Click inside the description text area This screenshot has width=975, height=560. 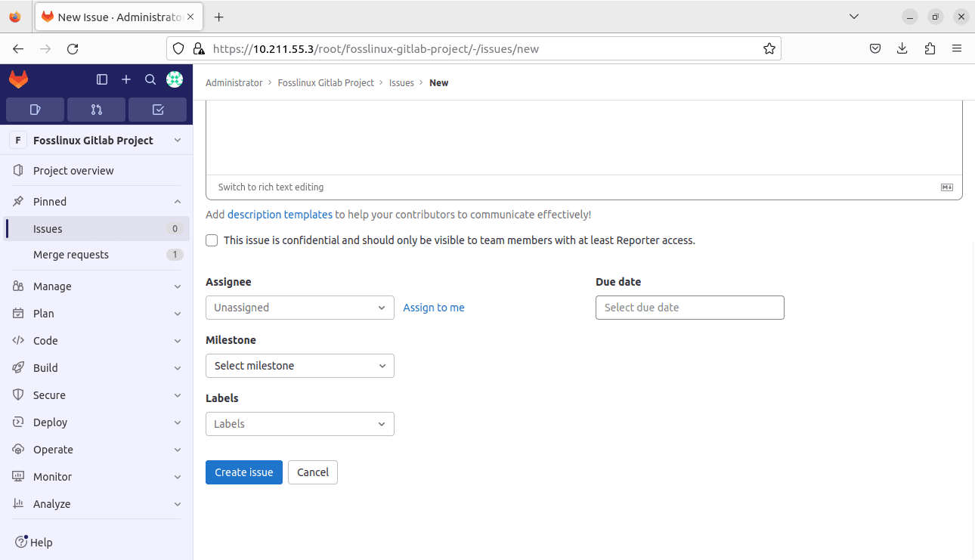point(584,138)
